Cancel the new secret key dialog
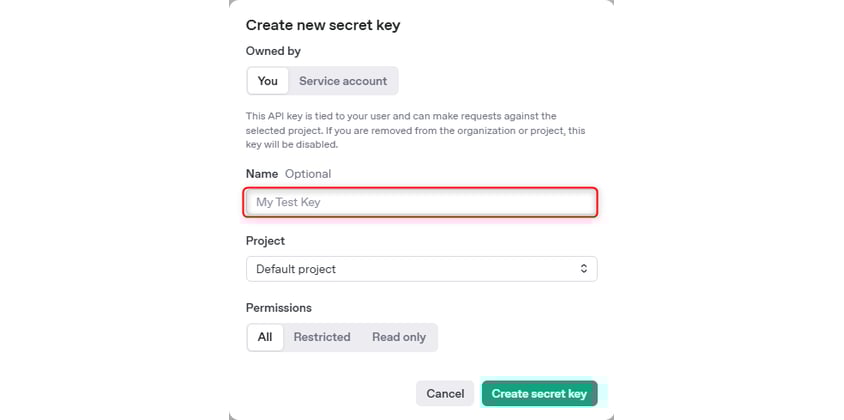The height and width of the screenshot is (420, 844). point(445,394)
